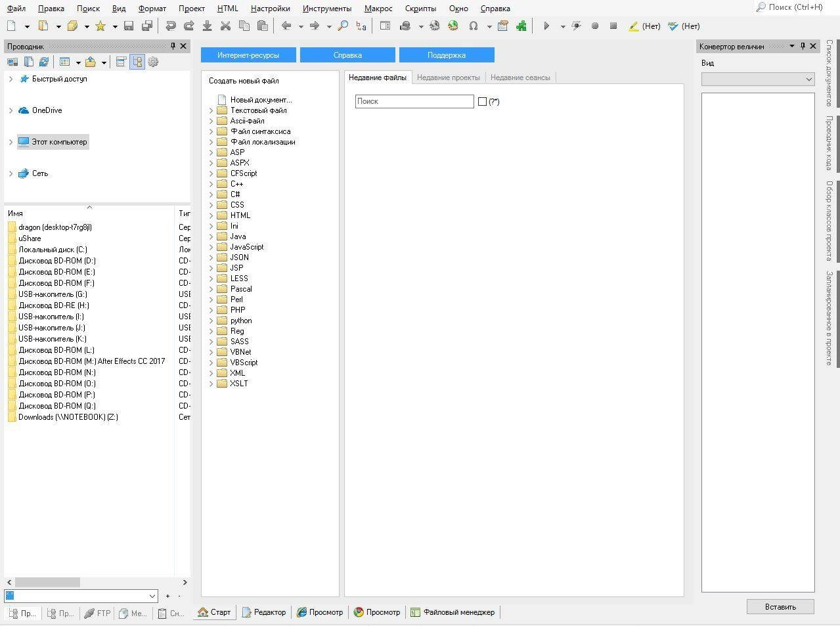Open the Chrome Просмотр tab

coord(377,612)
